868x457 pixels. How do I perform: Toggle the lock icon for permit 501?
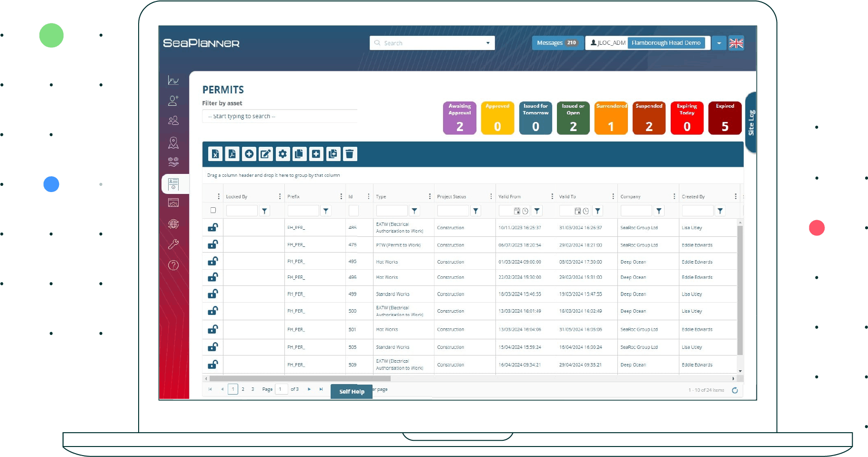point(213,329)
